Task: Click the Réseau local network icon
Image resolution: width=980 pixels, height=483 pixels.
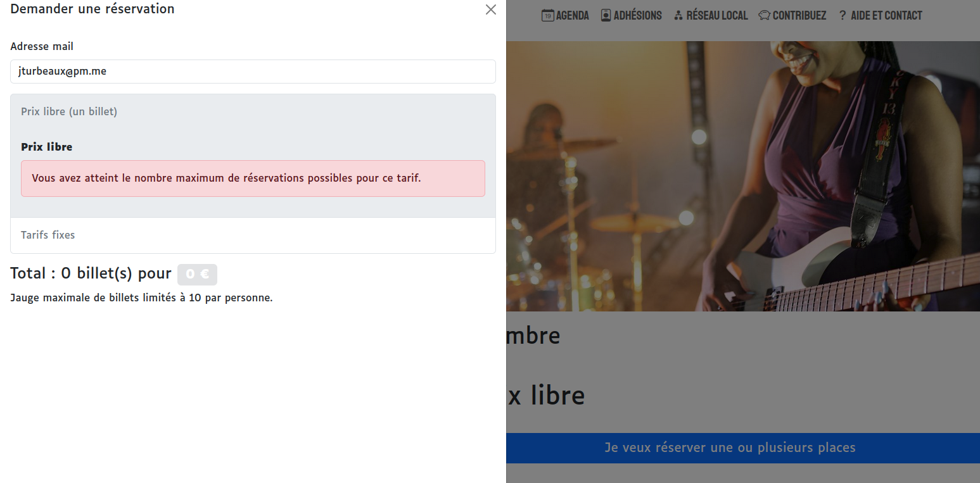Action: coord(678,16)
